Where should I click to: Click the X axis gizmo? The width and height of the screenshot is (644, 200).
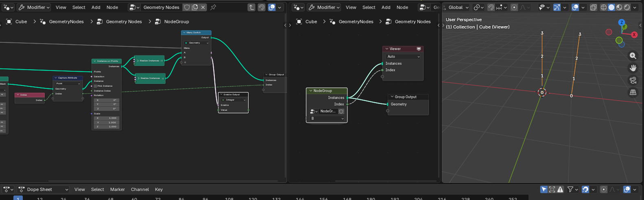[634, 35]
